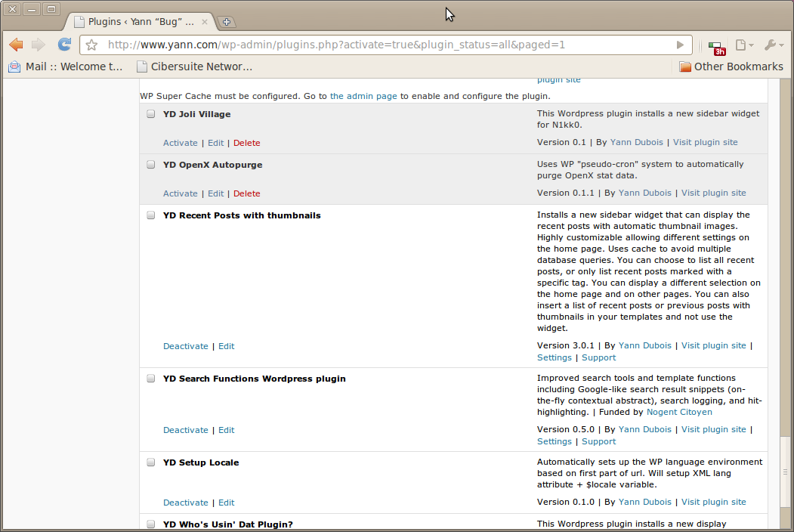Reload the page with the refresh icon
The height and width of the screenshot is (532, 794).
[x=64, y=45]
